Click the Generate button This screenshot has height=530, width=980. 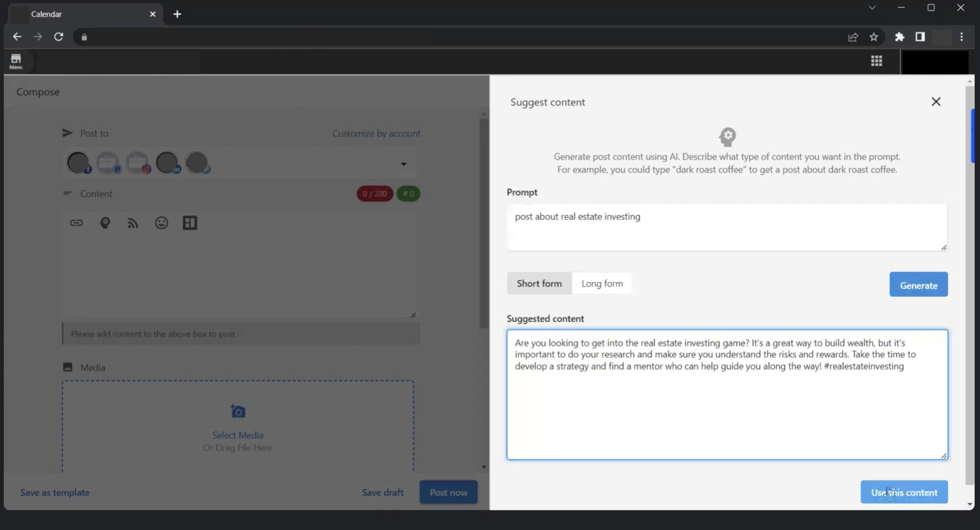click(x=918, y=284)
